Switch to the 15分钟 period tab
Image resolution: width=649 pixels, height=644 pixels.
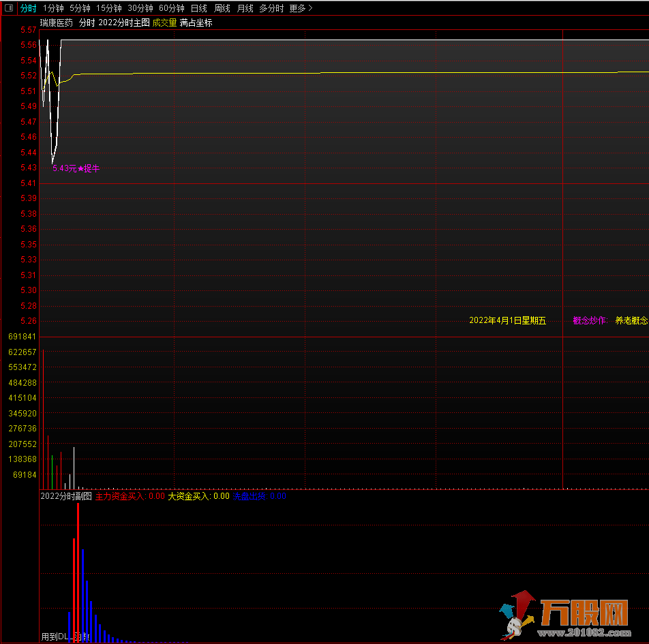[x=109, y=8]
